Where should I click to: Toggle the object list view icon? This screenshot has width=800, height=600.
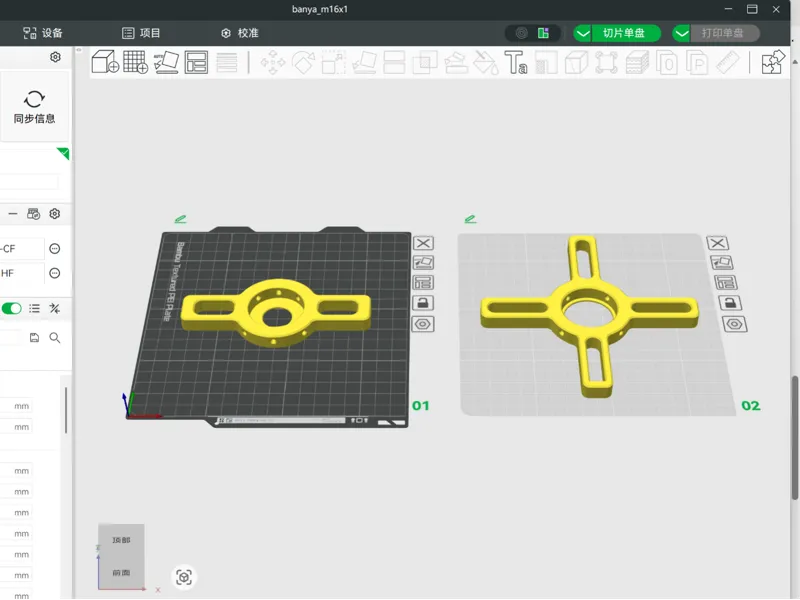tap(34, 308)
